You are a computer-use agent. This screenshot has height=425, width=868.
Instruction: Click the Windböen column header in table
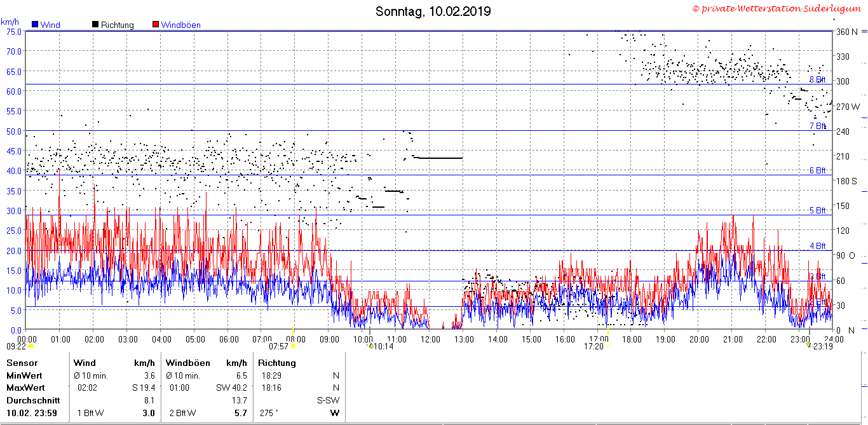coord(187,363)
